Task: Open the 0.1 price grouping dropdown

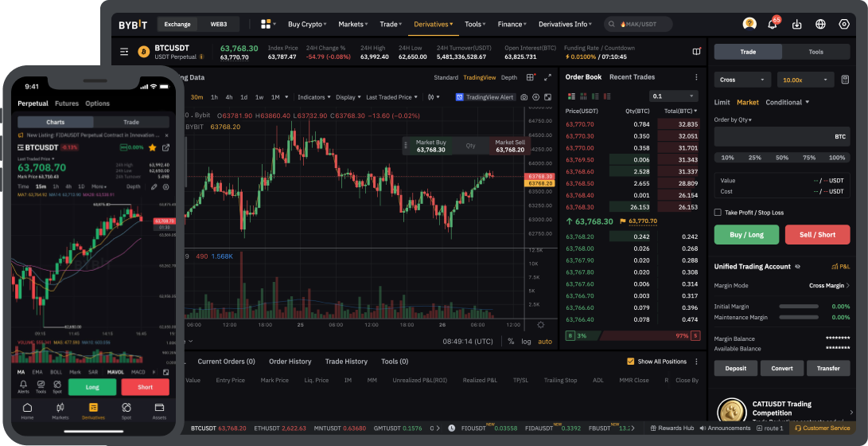Action: [x=673, y=96]
